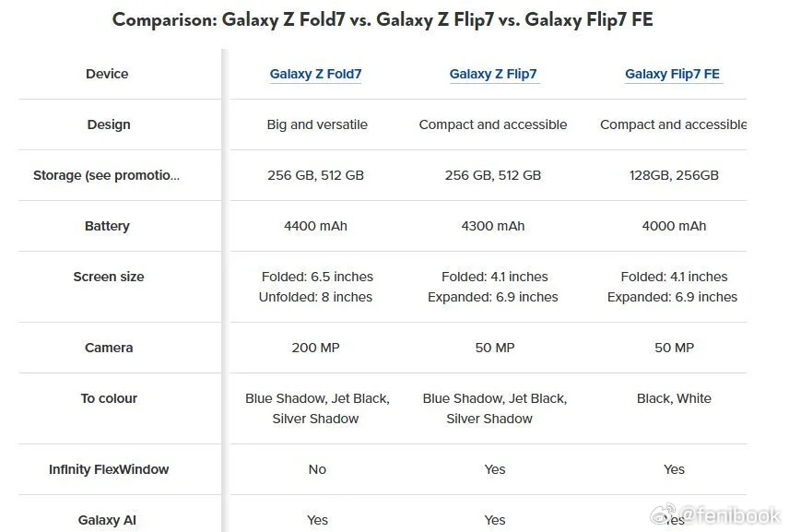Click the @fenibook watermark text

(x=730, y=514)
